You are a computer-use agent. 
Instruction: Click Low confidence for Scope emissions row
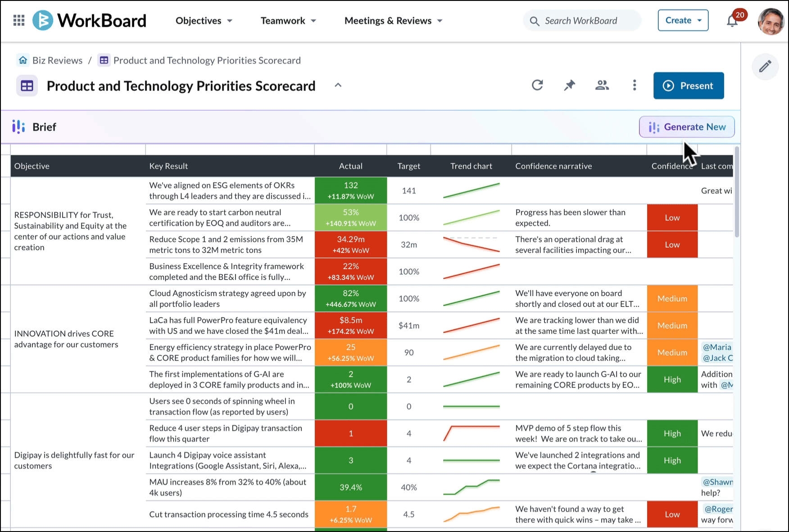coord(672,244)
